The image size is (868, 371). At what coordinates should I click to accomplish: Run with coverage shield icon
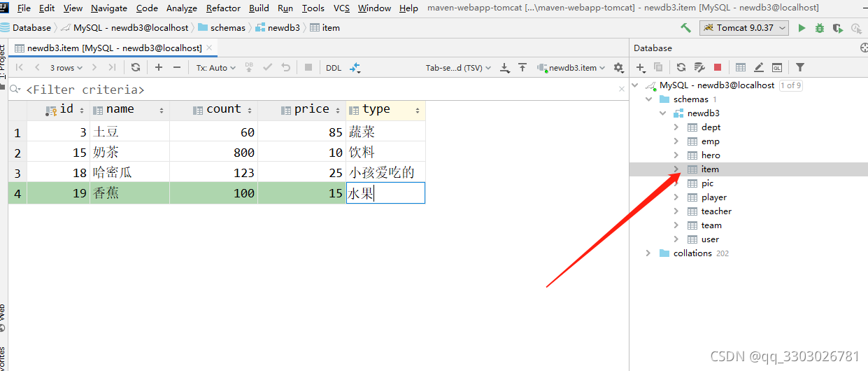pyautogui.click(x=837, y=28)
